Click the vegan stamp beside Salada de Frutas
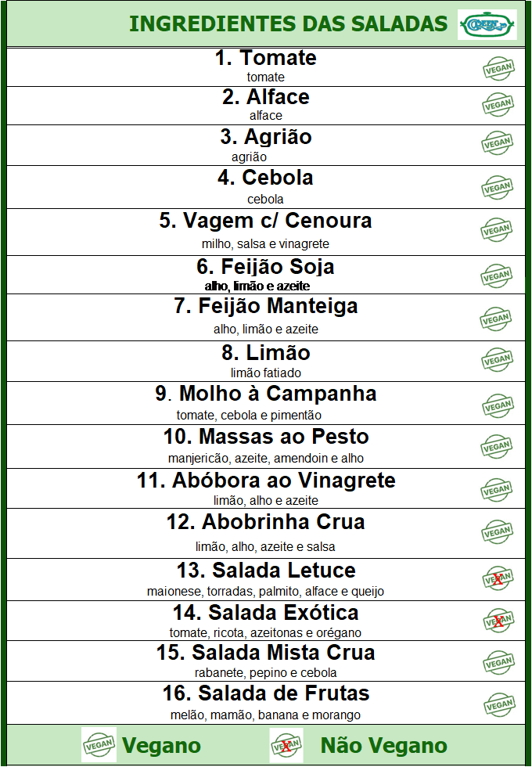This screenshot has width=532, height=767. (x=499, y=705)
